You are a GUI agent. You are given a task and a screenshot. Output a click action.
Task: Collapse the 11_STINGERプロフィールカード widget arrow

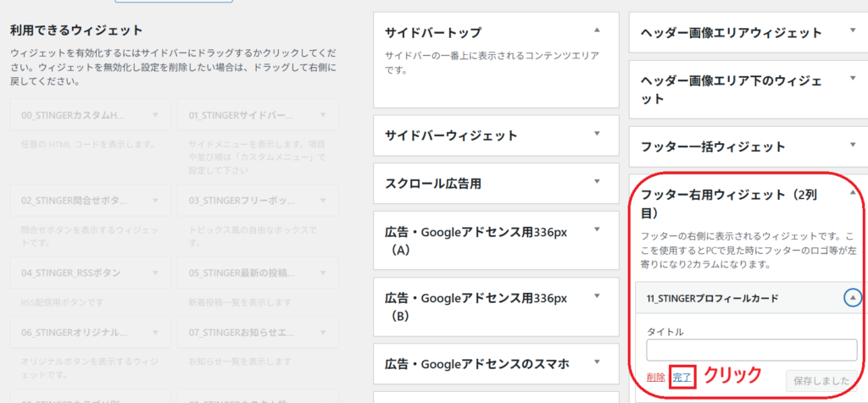coord(853,297)
